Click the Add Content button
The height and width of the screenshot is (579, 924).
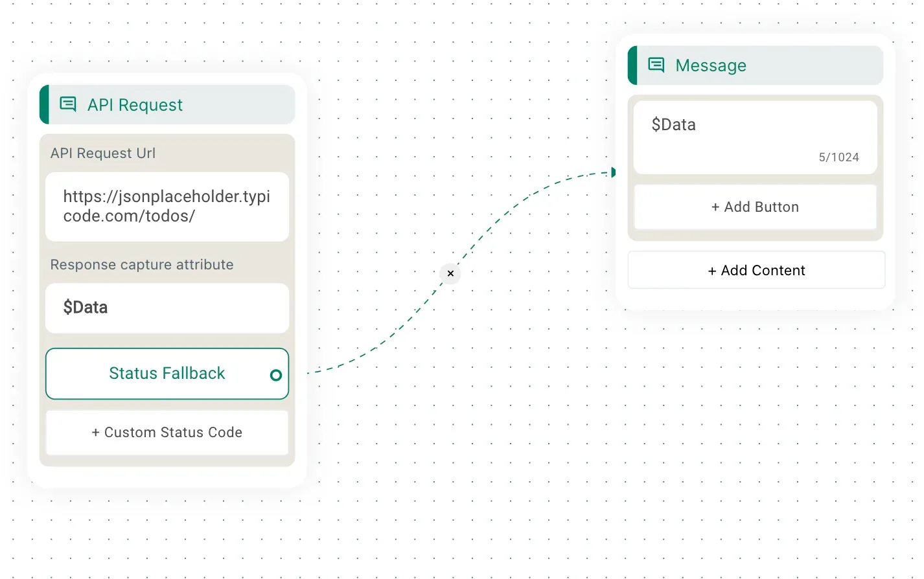pyautogui.click(x=756, y=270)
